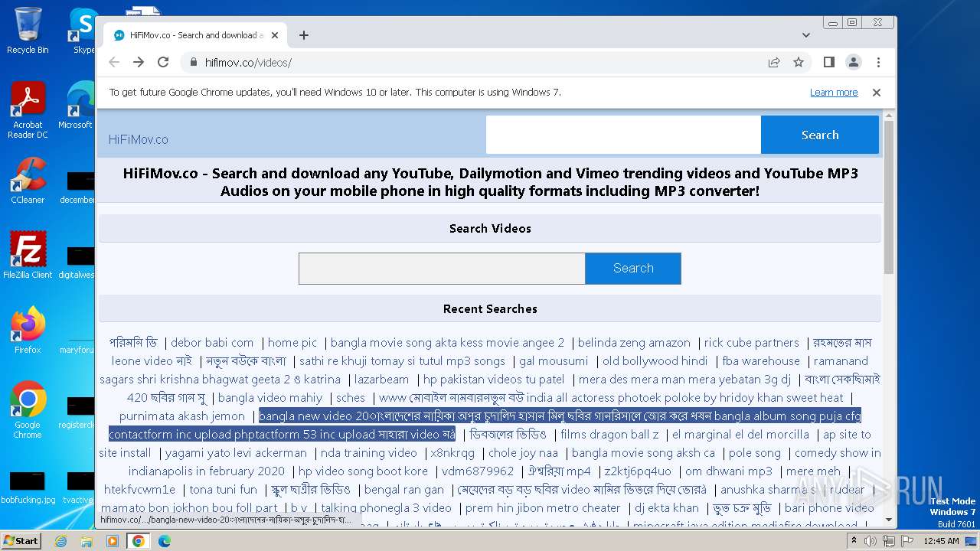The image size is (980, 551).
Task: Open 'lazarbeam' search link
Action: tap(382, 380)
